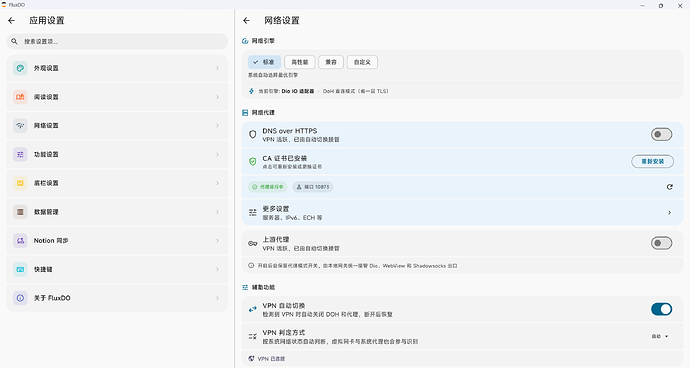Click the 'Dio IO 适配器' engine text

coord(298,91)
